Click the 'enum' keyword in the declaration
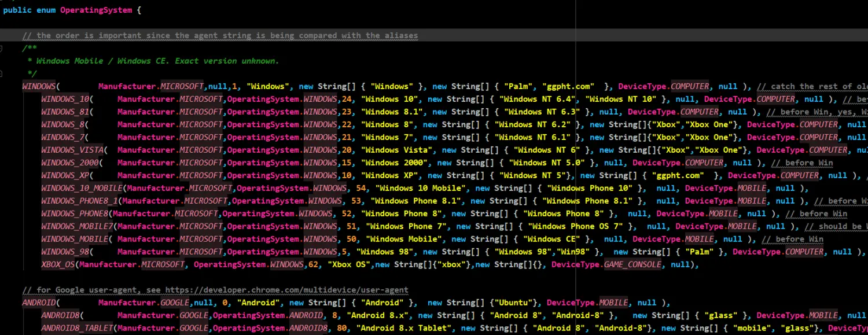Image resolution: width=868 pixels, height=335 pixels. tap(46, 10)
